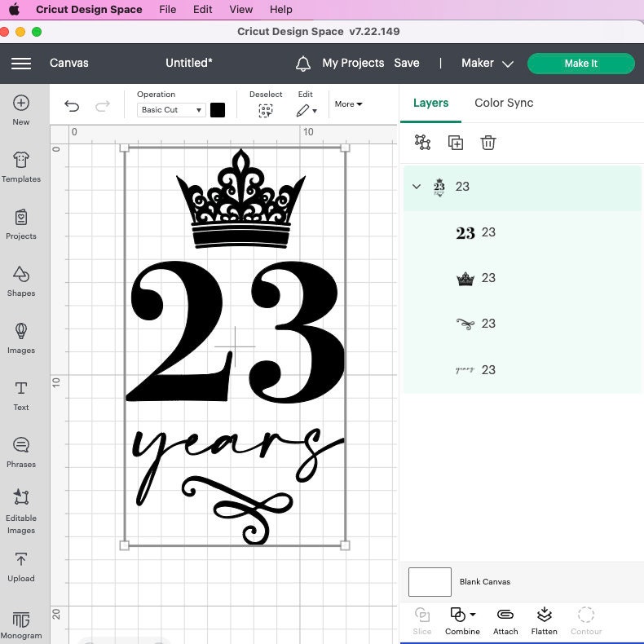Open the Help menu
Viewport: 644px width, 644px height.
(281, 9)
